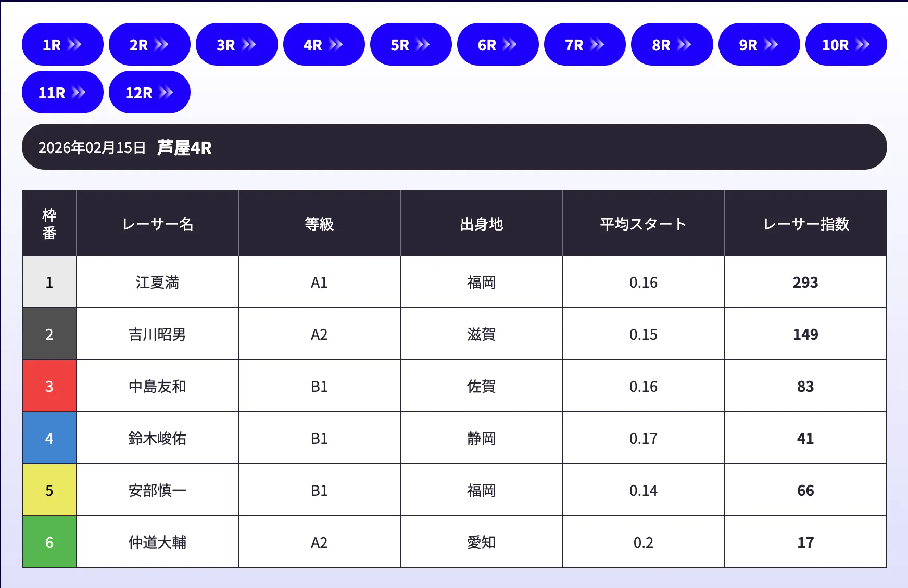Select the chevron icon on 10R
The width and height of the screenshot is (908, 588).
[863, 45]
